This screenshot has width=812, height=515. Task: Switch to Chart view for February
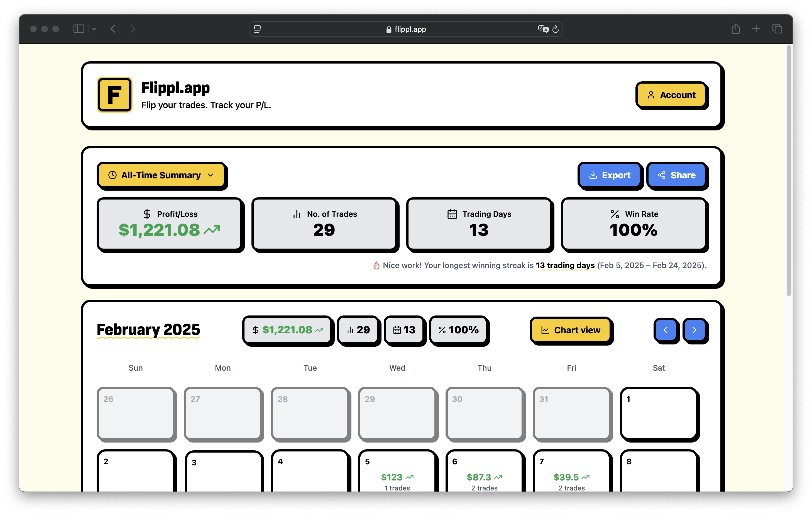(x=571, y=330)
